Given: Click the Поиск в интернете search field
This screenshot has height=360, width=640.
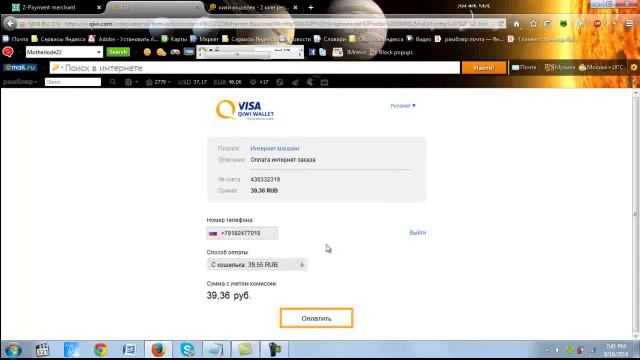Looking at the screenshot, I should 255,68.
